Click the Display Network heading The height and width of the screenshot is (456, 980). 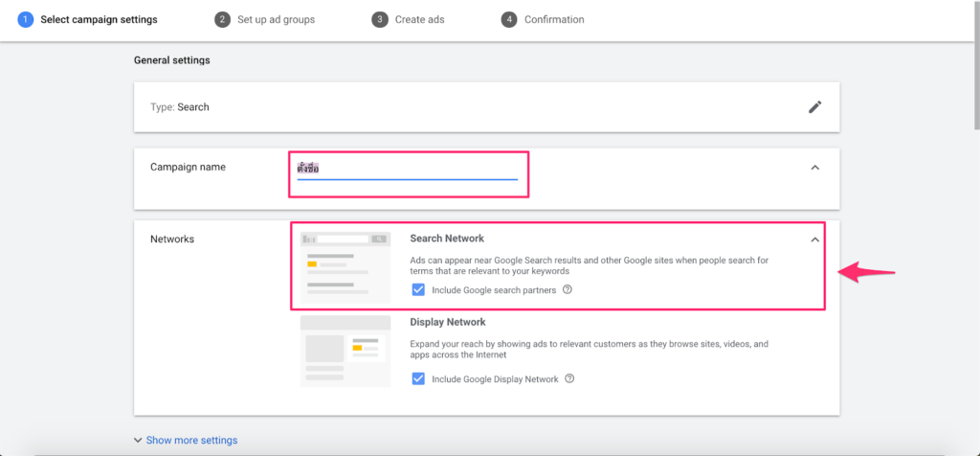coord(448,322)
